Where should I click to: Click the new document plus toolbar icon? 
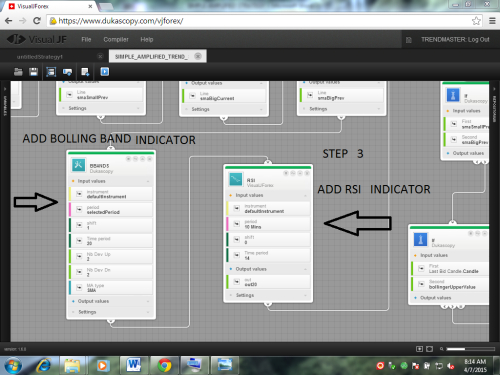point(85,72)
